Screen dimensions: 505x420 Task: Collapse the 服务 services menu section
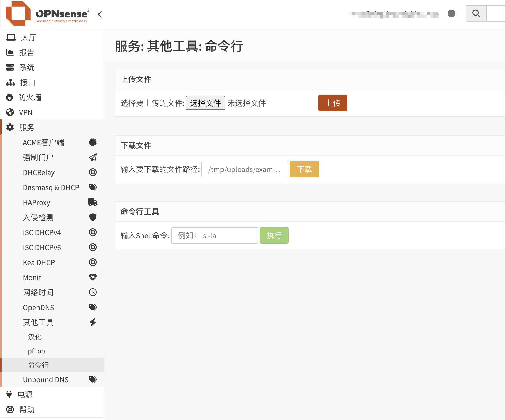[27, 127]
